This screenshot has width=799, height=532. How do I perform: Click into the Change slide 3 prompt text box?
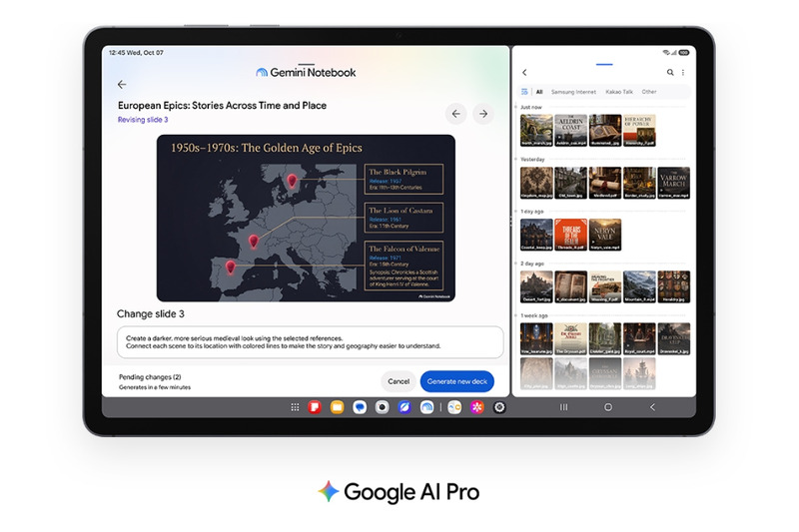pyautogui.click(x=310, y=342)
